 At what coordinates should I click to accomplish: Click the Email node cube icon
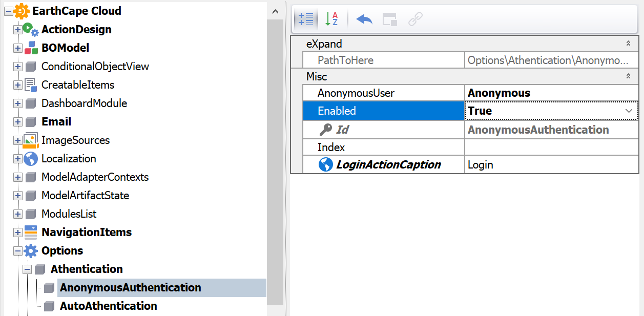tap(31, 122)
